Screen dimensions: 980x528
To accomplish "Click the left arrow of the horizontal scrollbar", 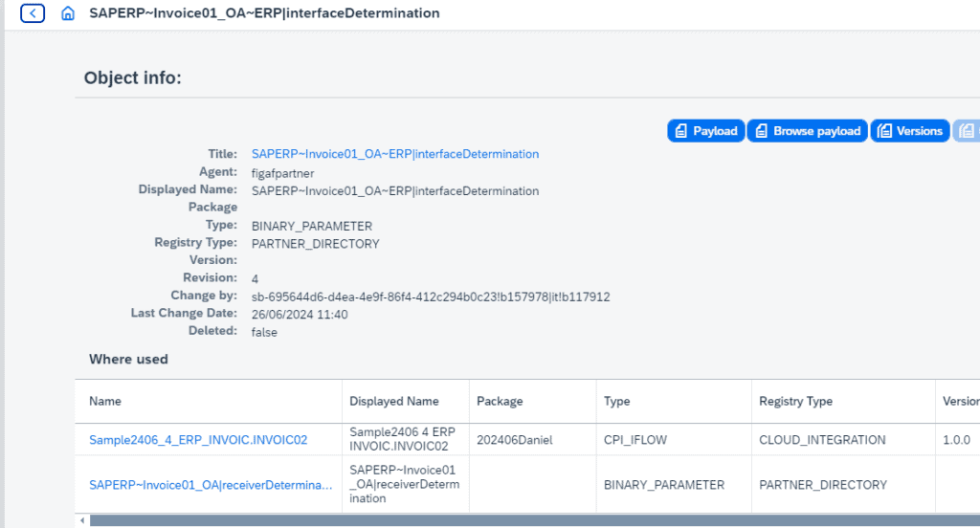I will (x=82, y=520).
